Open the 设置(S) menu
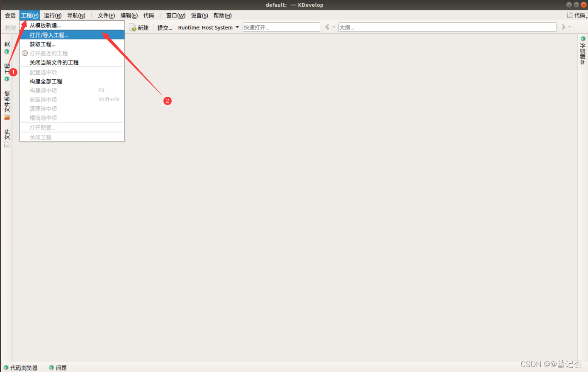Image resolution: width=588 pixels, height=372 pixels. pyautogui.click(x=199, y=15)
